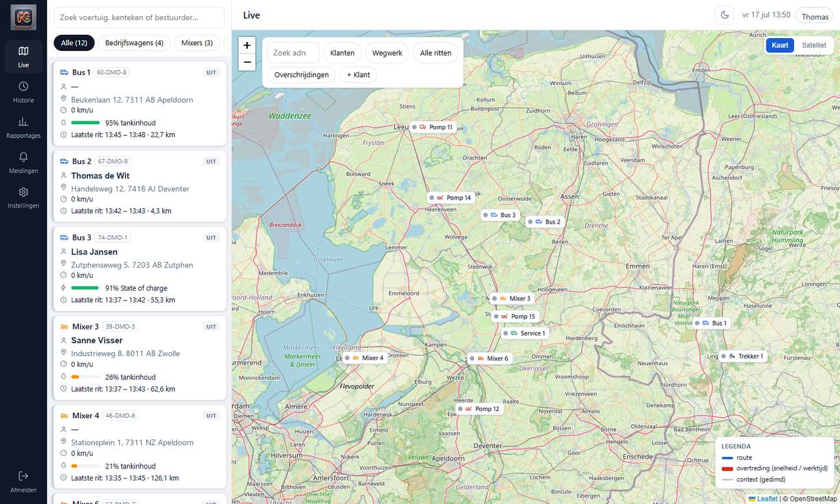
Task: Select Pomp 14 marker on the map
Action: point(451,198)
